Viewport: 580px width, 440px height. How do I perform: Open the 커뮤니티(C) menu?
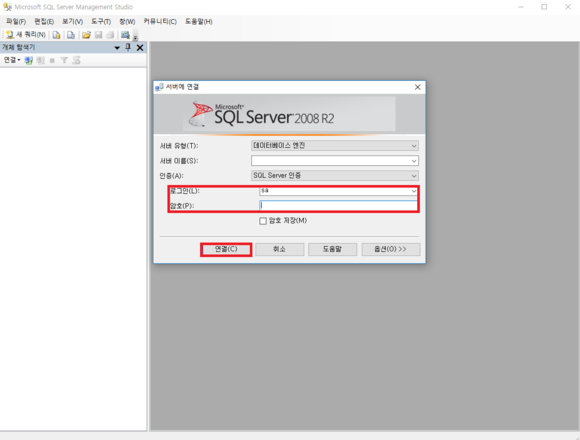[160, 22]
